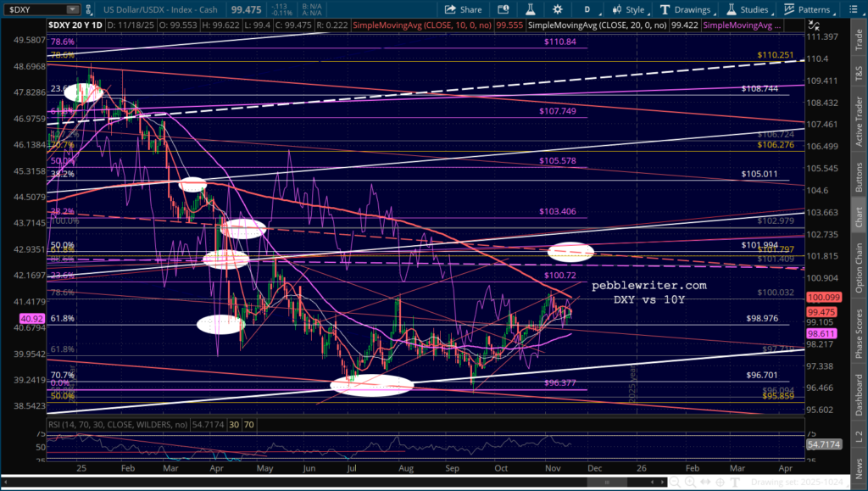Open the Active Trader sidebar tab
Viewport: 868px width, 491px height.
pos(859,120)
